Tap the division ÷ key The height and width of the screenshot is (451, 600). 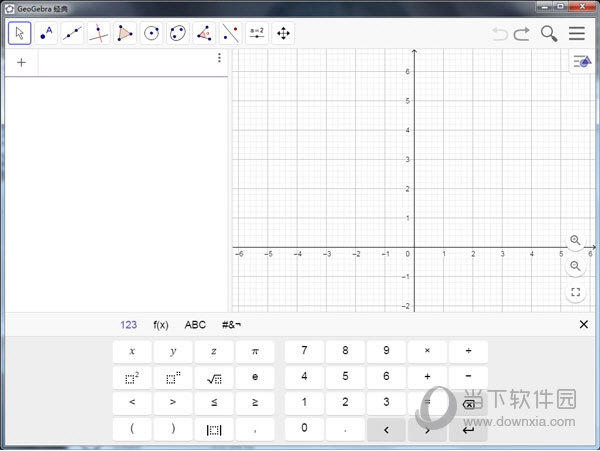pos(468,351)
